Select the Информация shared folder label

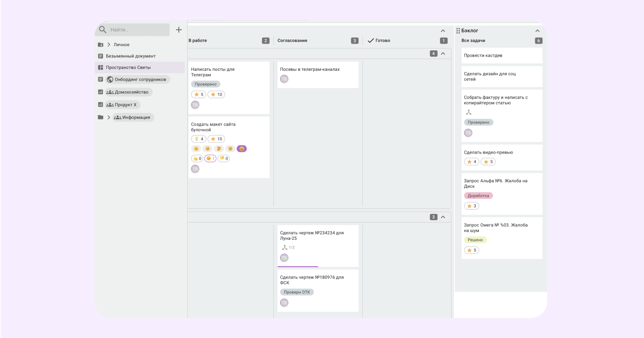[133, 117]
